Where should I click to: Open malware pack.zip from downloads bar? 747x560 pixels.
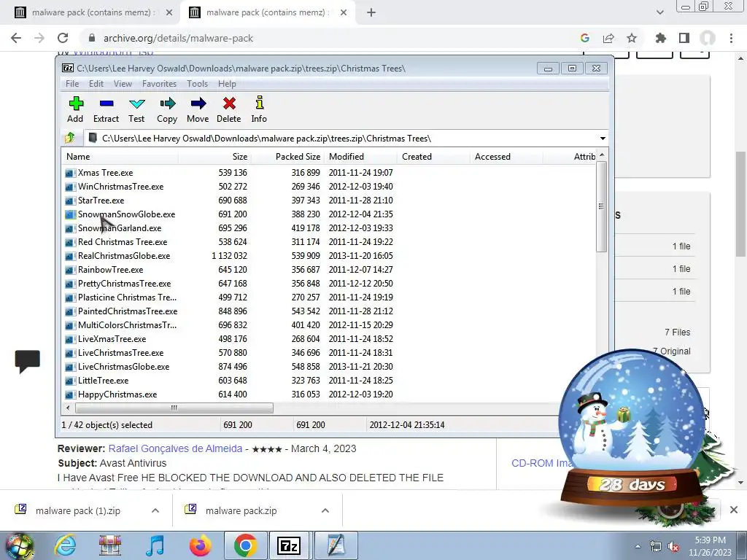pyautogui.click(x=241, y=510)
